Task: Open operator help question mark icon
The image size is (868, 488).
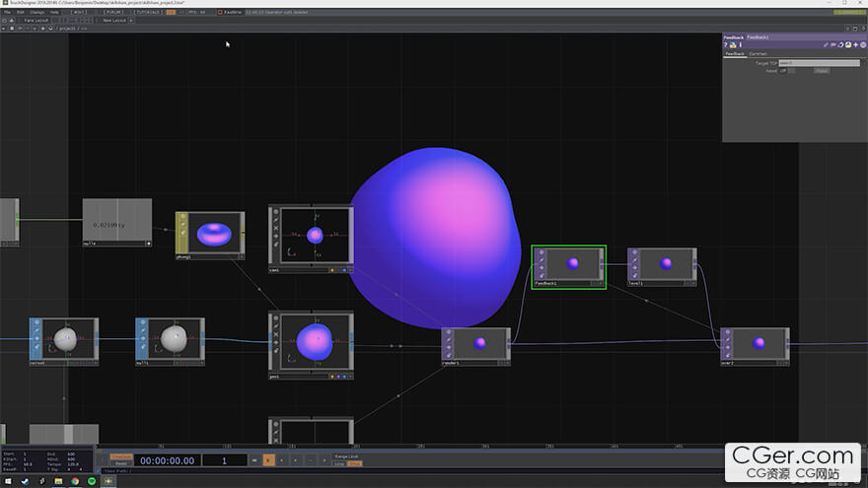Action: pyautogui.click(x=726, y=44)
